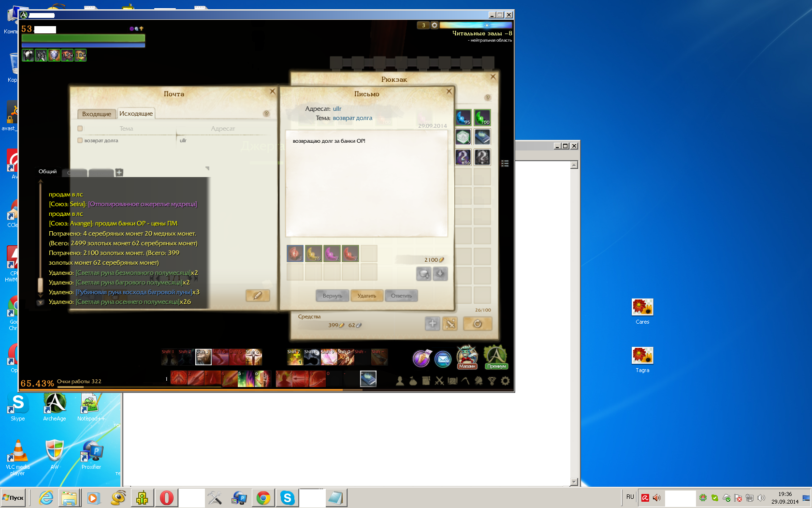Image resolution: width=812 pixels, height=508 pixels.
Task: Close the Письмо window
Action: (x=449, y=91)
